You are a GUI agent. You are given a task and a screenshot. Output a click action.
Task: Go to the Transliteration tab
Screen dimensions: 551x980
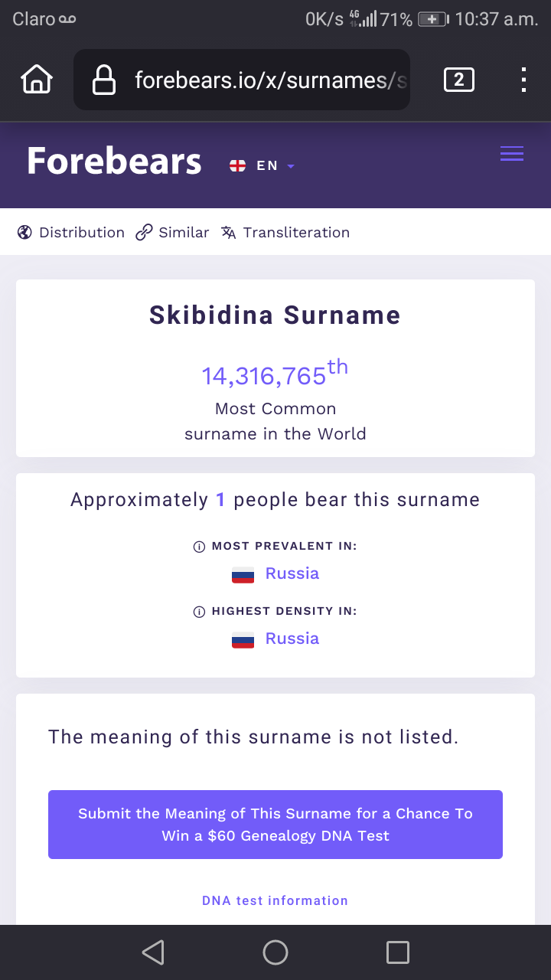(x=285, y=233)
